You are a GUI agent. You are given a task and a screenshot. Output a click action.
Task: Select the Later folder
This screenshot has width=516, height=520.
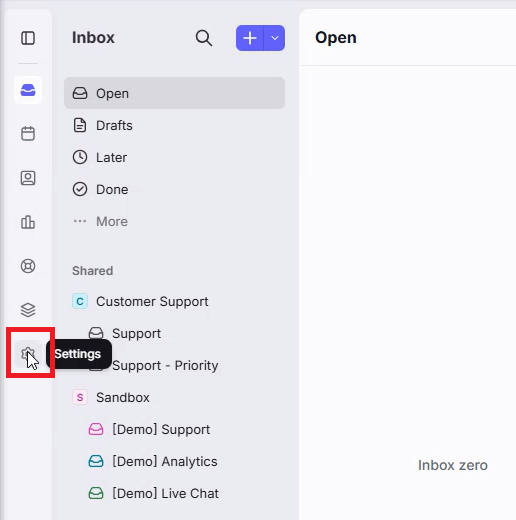[x=174, y=157]
